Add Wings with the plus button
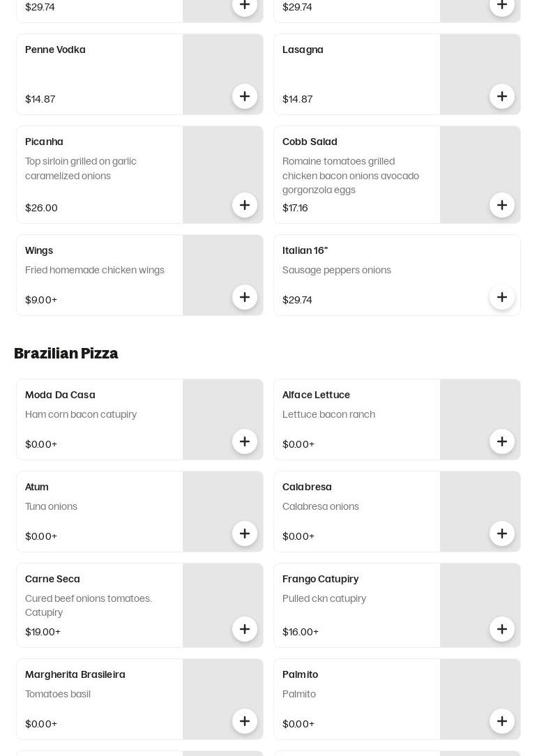The image size is (537, 756). pyautogui.click(x=245, y=298)
